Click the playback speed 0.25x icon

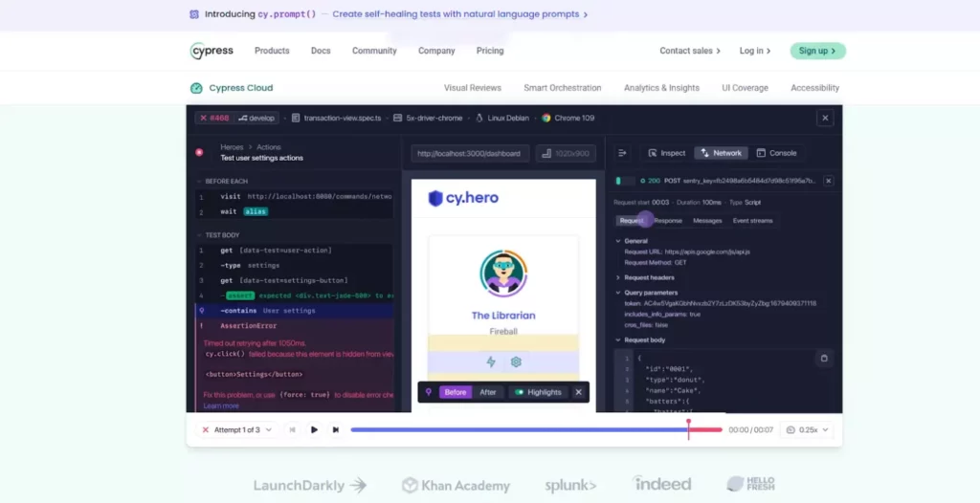[791, 430]
